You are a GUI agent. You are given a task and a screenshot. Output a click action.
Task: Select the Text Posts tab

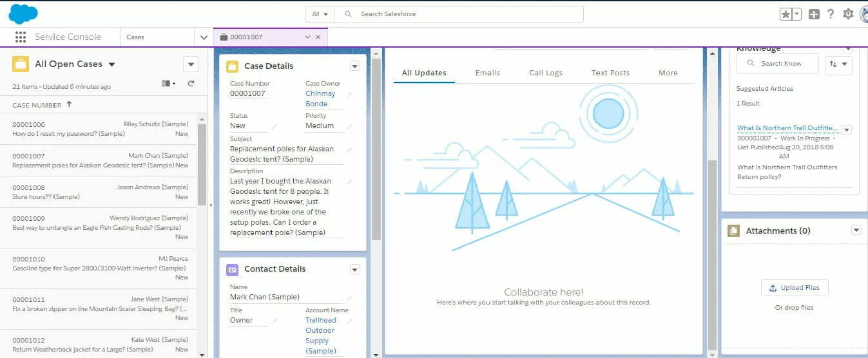tap(610, 73)
